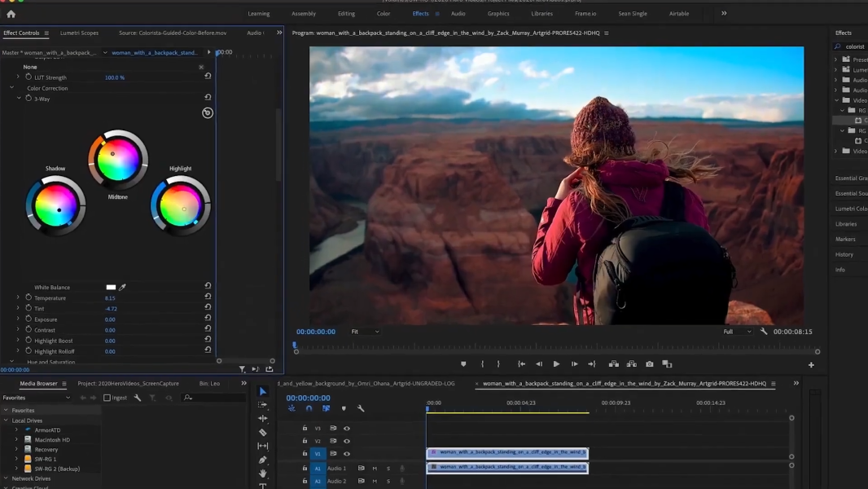The height and width of the screenshot is (489, 868).
Task: Select the Hand tool
Action: [263, 473]
